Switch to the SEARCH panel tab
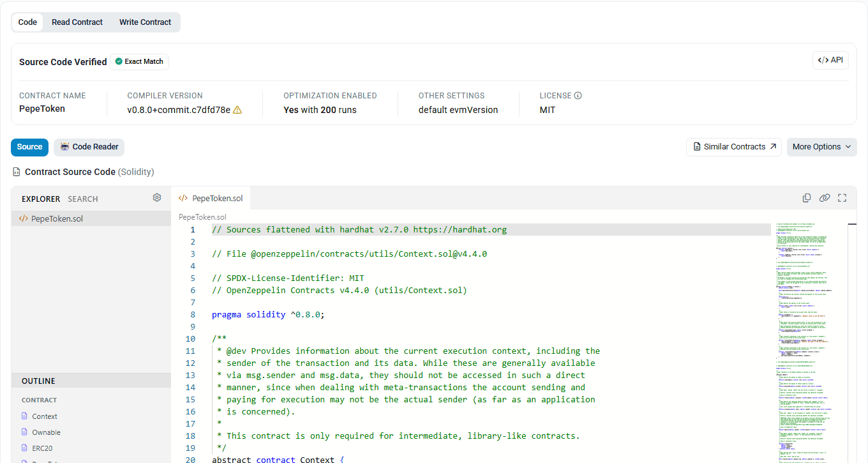This screenshot has width=868, height=463. [83, 199]
